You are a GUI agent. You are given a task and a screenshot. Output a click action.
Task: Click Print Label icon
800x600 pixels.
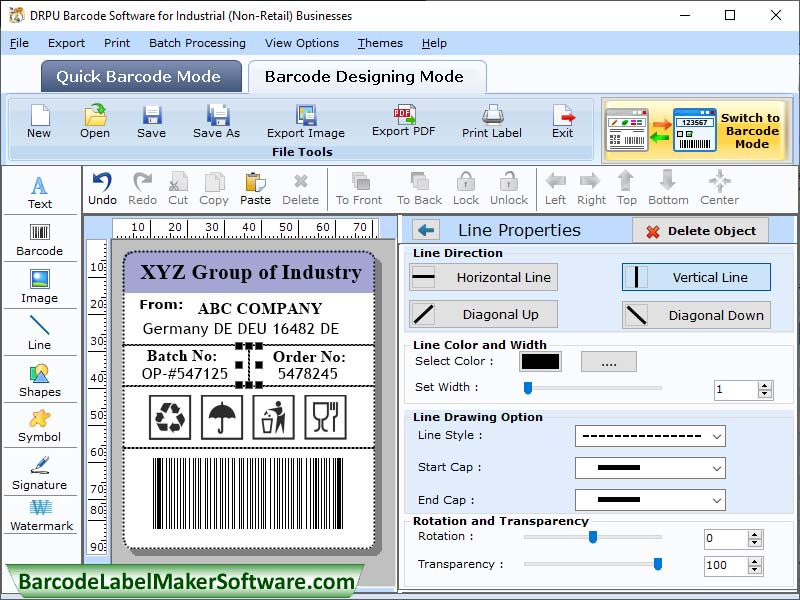pos(492,121)
